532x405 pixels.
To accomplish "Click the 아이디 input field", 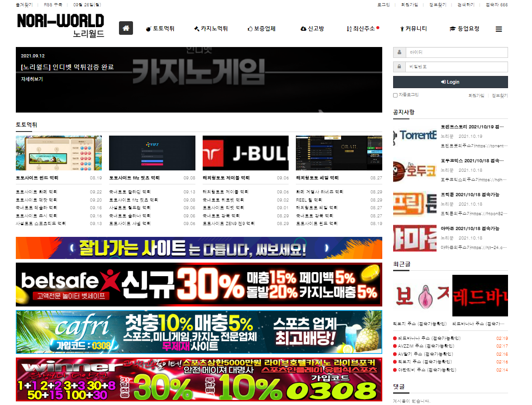I will [456, 52].
